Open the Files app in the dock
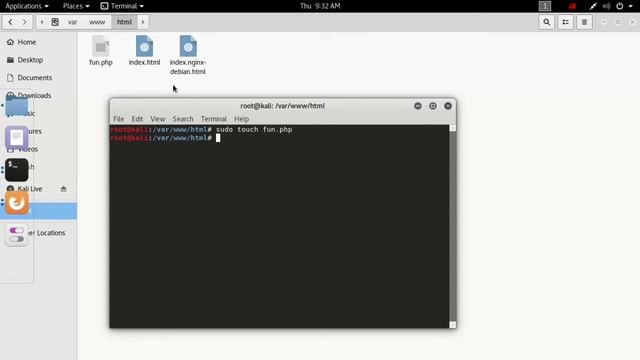 pos(17,105)
